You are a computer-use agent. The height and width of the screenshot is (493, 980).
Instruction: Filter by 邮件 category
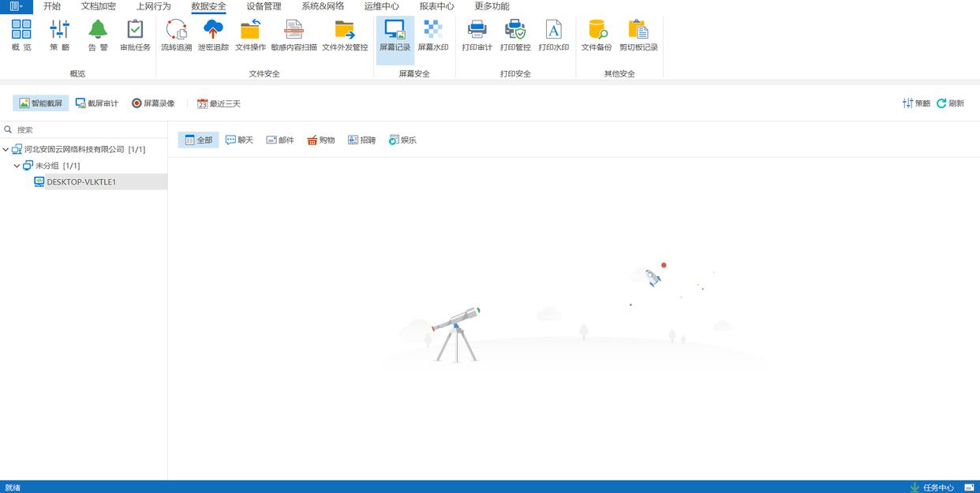click(x=280, y=140)
